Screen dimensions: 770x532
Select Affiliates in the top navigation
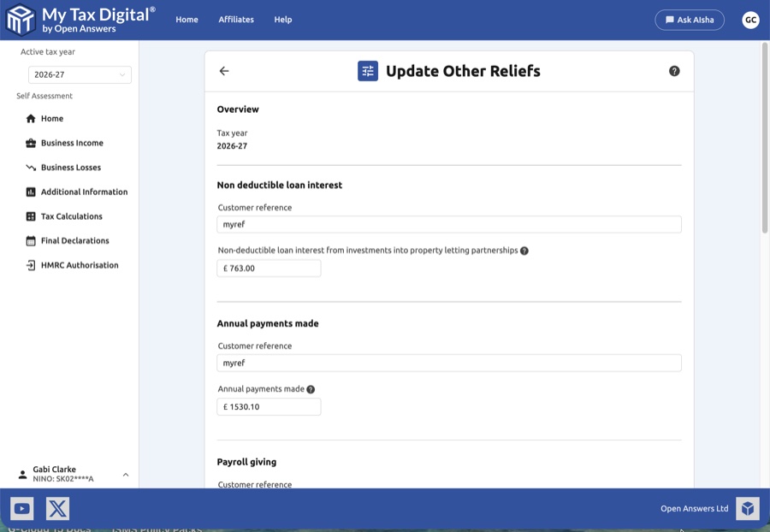[x=236, y=20]
